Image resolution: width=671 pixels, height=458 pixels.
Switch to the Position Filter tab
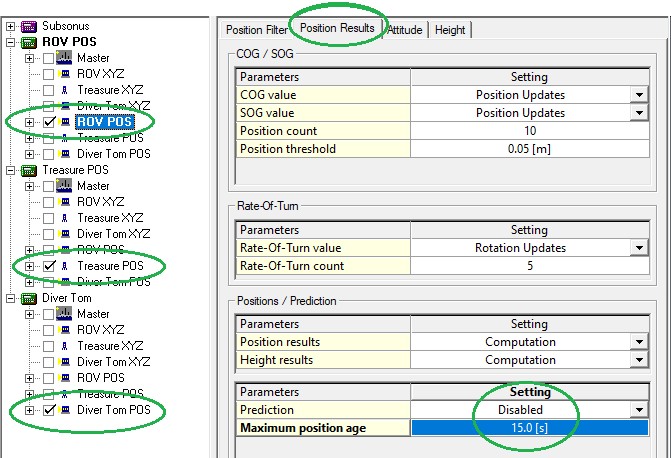(257, 30)
